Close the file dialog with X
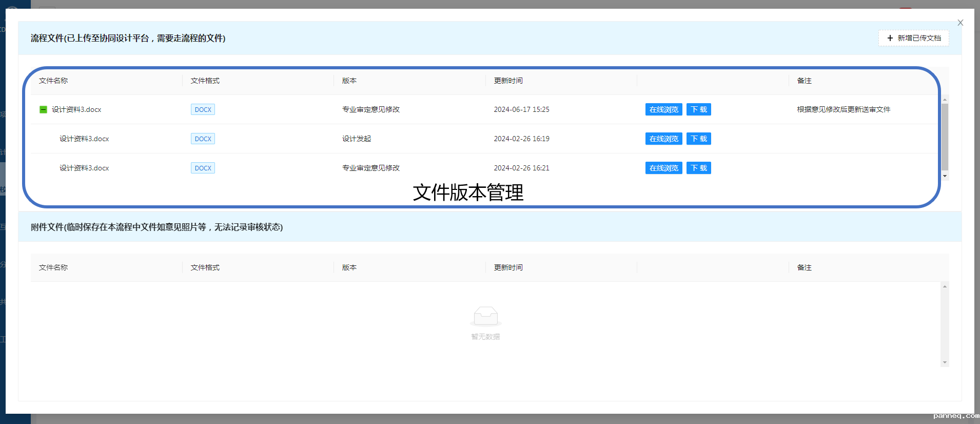 960,23
